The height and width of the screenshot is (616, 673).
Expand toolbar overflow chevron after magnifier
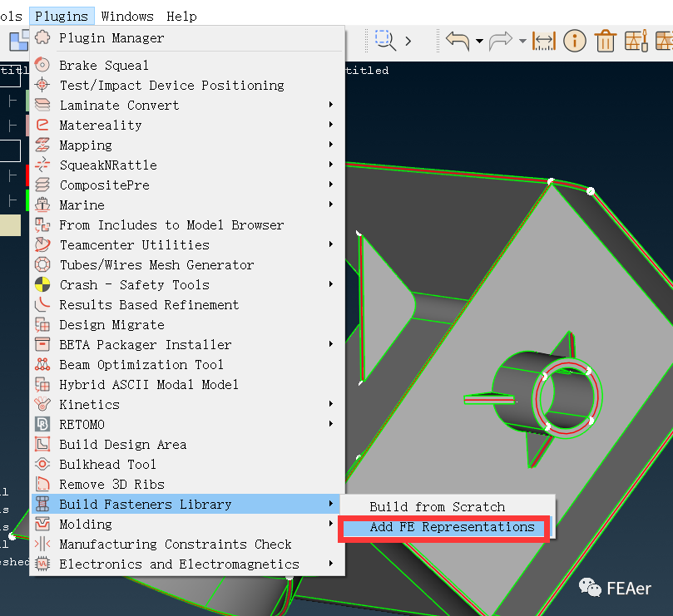[408, 42]
